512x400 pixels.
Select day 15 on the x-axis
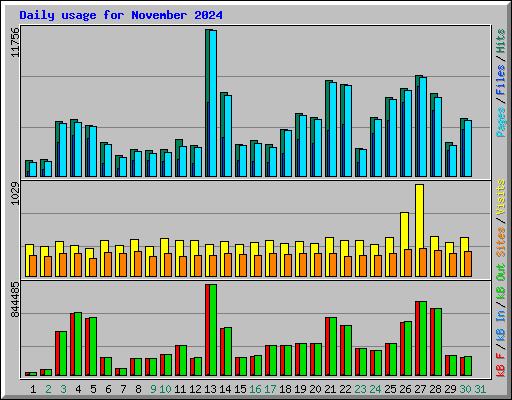[240, 389]
